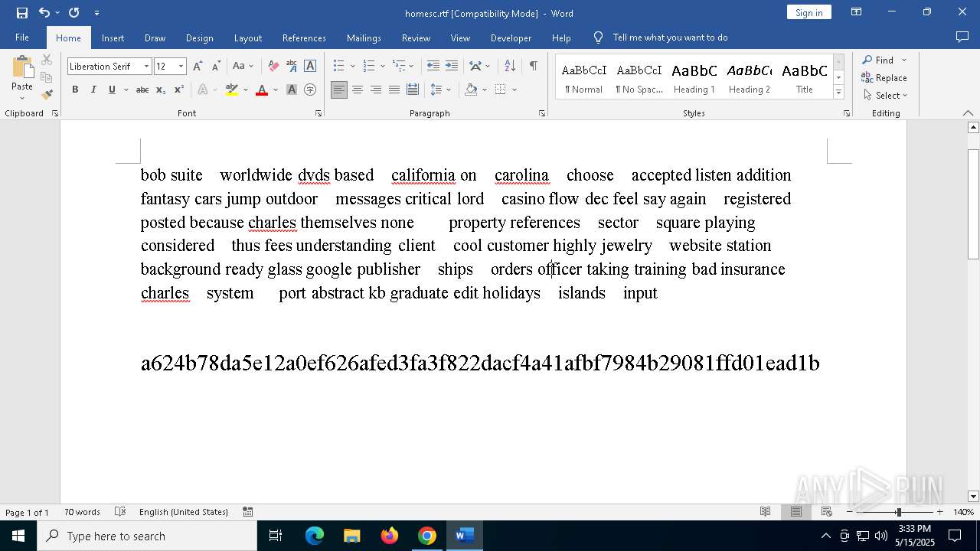Open the Find tool in Editing group
This screenshot has width=980, height=551.
click(x=878, y=60)
